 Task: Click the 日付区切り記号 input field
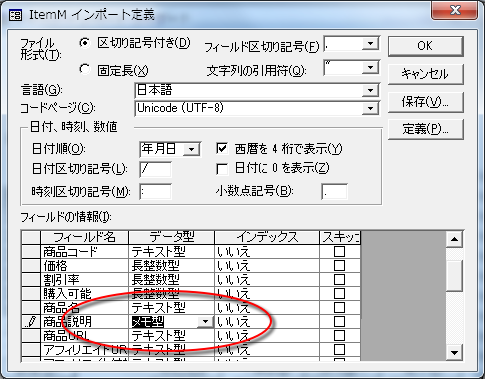coord(155,169)
